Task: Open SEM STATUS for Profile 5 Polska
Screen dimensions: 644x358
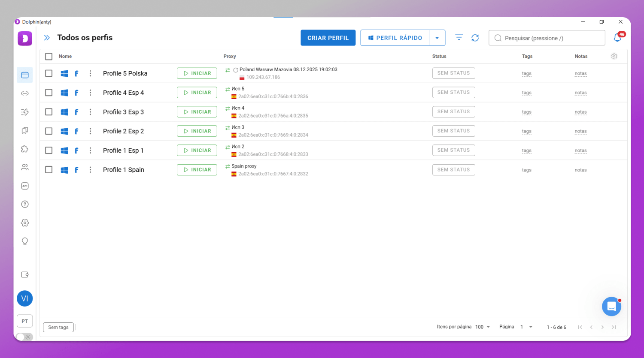Action: 454,73
